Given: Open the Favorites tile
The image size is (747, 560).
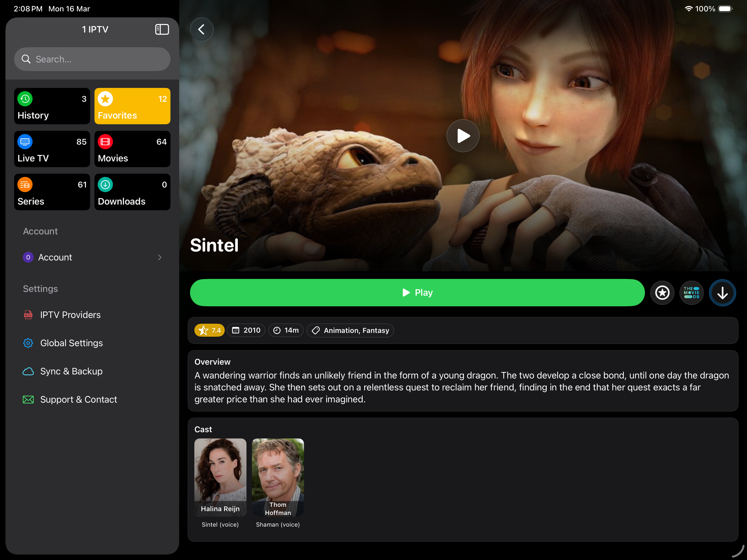Looking at the screenshot, I should tap(132, 106).
